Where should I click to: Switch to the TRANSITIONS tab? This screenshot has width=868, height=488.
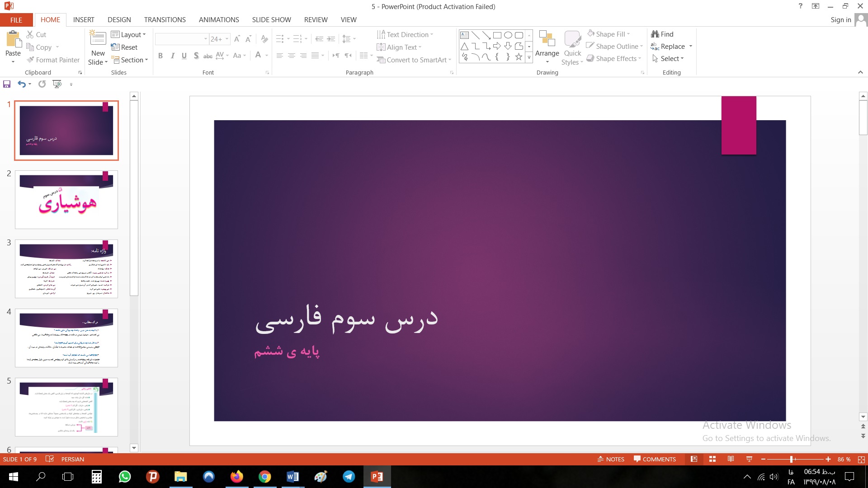[165, 20]
